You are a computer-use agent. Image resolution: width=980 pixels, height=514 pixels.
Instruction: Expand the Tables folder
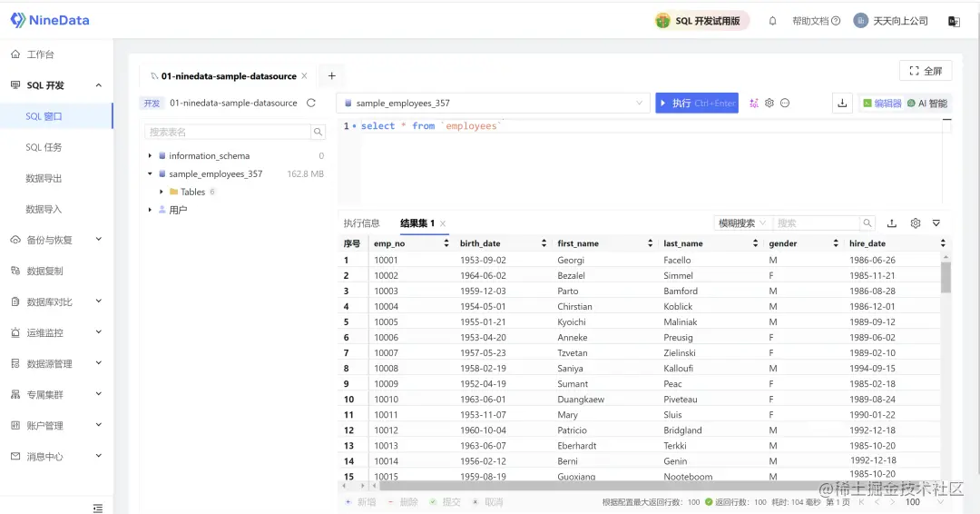162,192
